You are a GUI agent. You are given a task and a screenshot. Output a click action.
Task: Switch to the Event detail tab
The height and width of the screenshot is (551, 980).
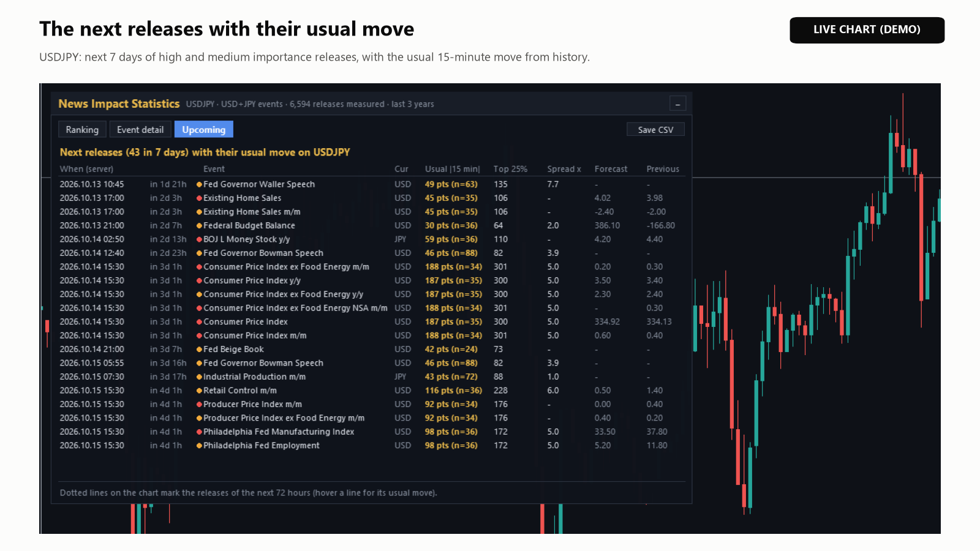tap(140, 130)
